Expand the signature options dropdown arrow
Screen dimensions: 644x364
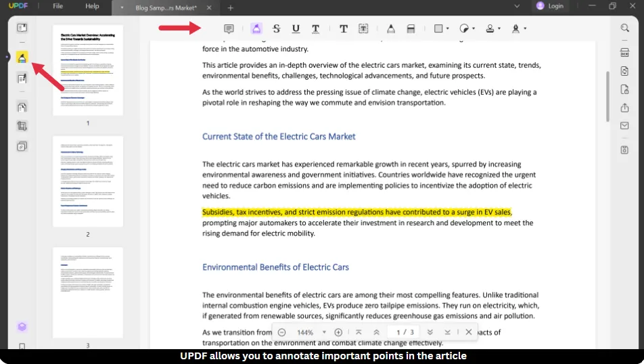(526, 29)
